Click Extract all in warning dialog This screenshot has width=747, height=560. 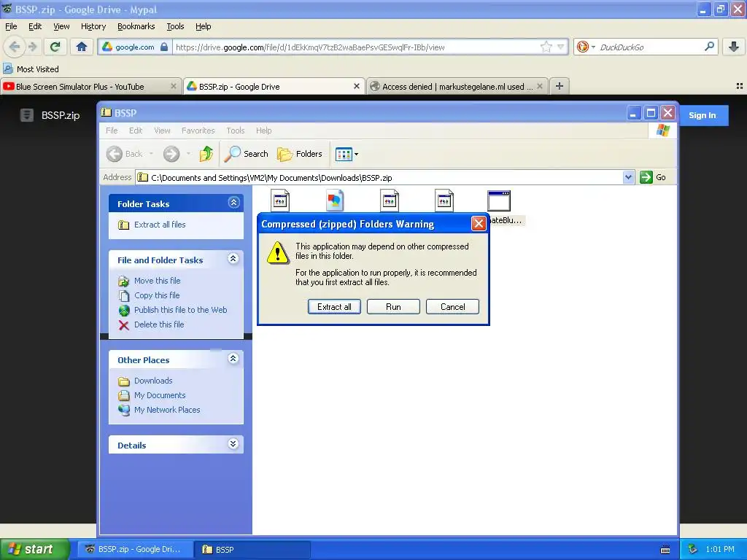[334, 307]
